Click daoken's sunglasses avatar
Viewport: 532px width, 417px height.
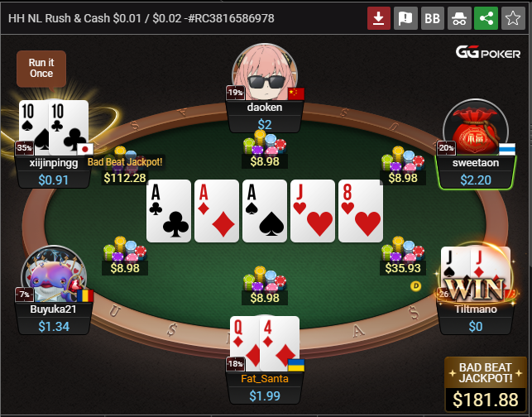tap(265, 72)
